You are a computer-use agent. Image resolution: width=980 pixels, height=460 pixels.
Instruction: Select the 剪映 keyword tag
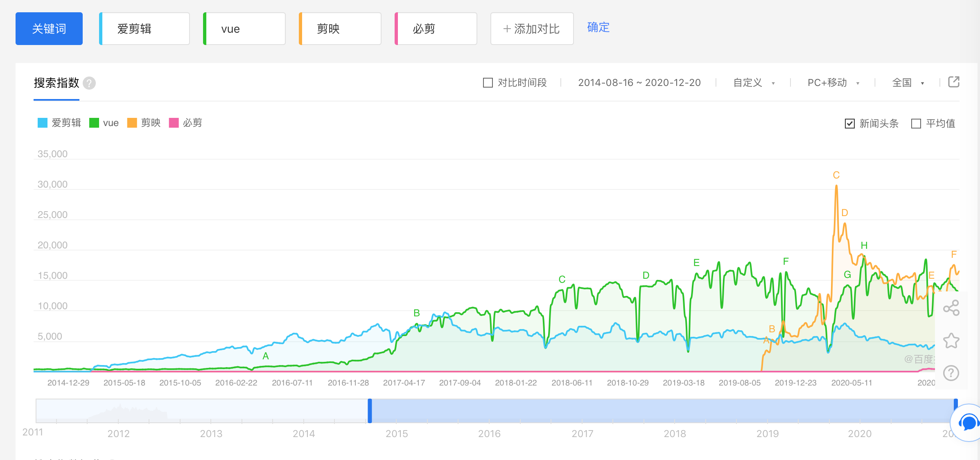[x=339, y=29]
